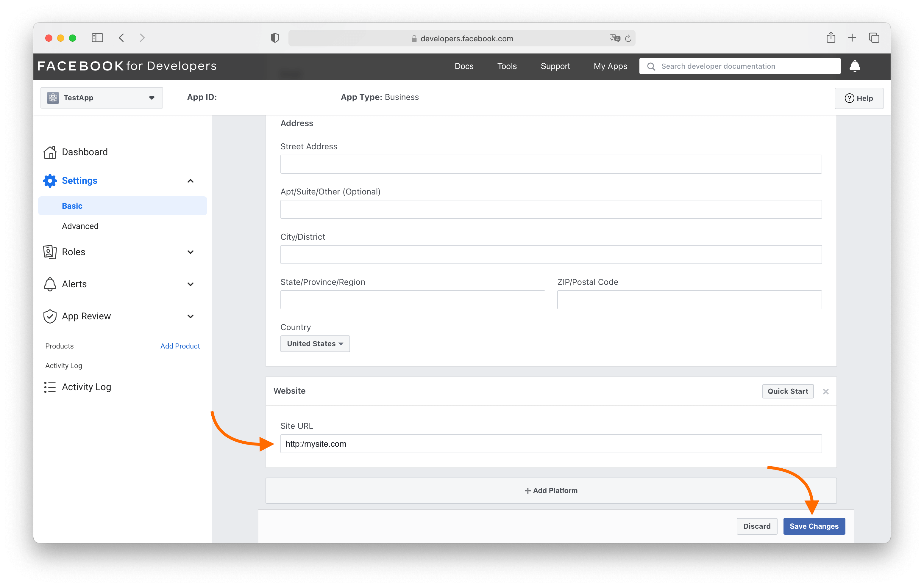The width and height of the screenshot is (924, 587).
Task: Click the page reload icon
Action: tap(628, 38)
